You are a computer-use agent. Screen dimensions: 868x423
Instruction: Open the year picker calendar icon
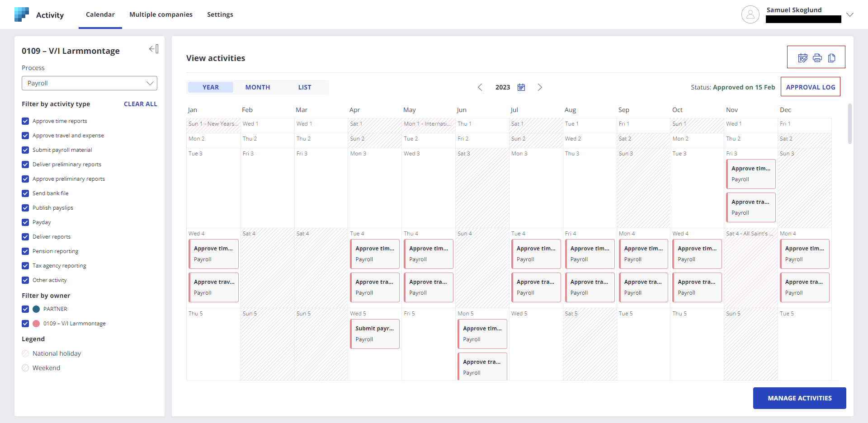pos(521,87)
